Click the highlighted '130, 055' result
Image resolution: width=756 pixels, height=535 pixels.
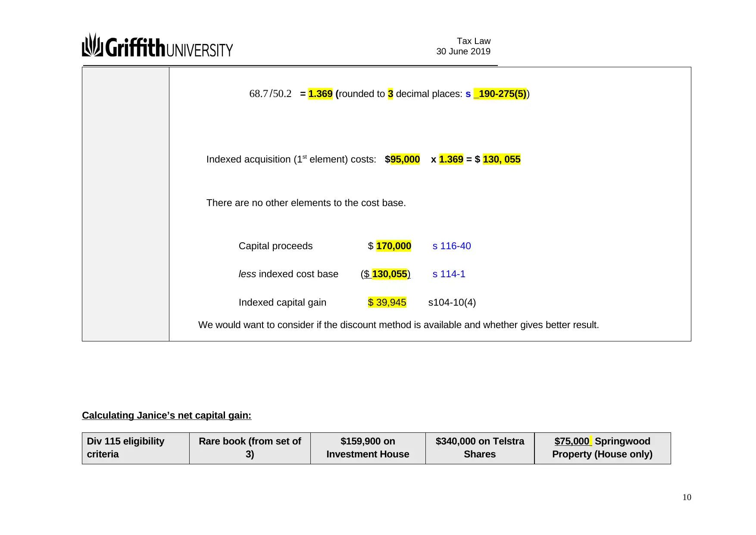(x=502, y=159)
